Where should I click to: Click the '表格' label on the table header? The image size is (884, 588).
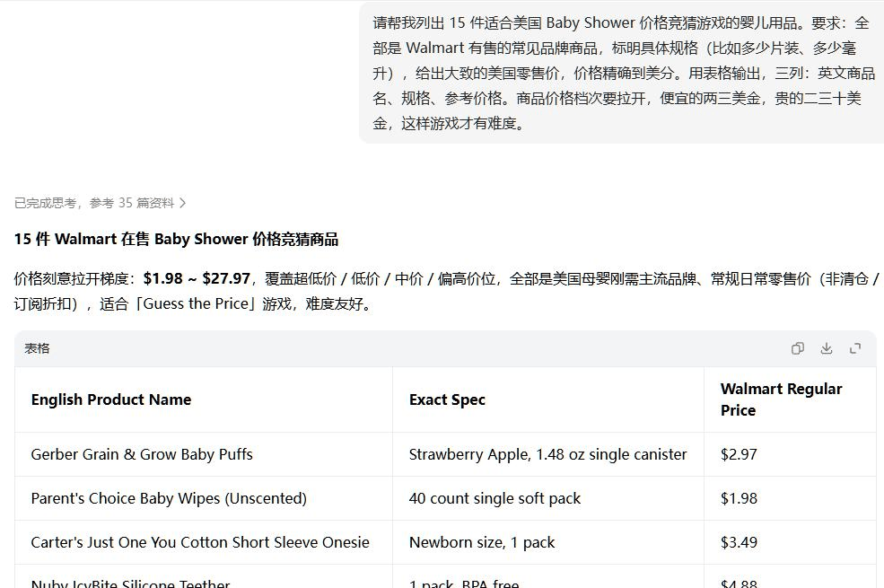[x=37, y=348]
